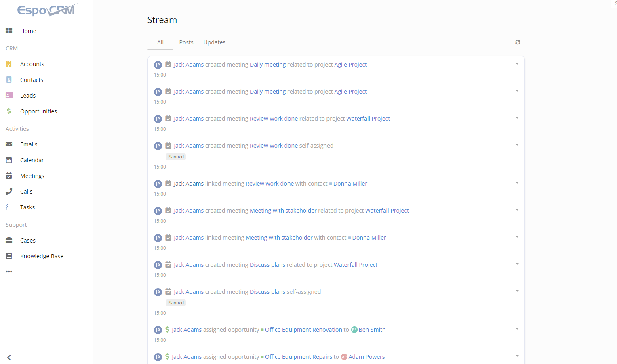Open dropdown on Meeting with stakeholder linked entry
Image resolution: width=617 pixels, height=364 pixels.
(x=517, y=237)
